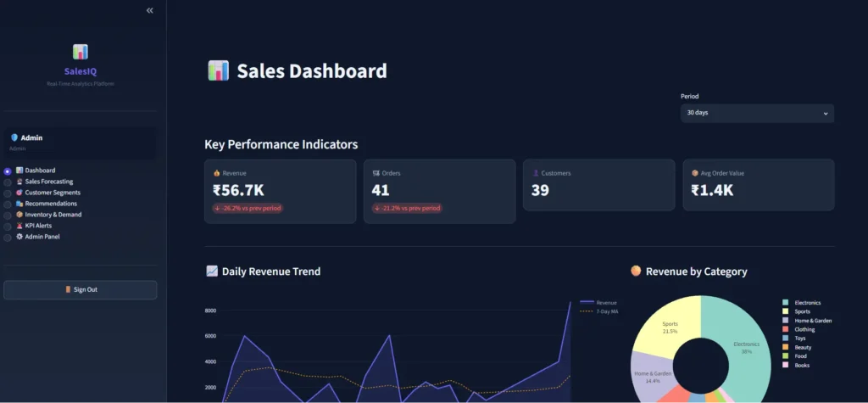Click the 41 orders value
Screen dimensions: 868x403
pyautogui.click(x=381, y=190)
